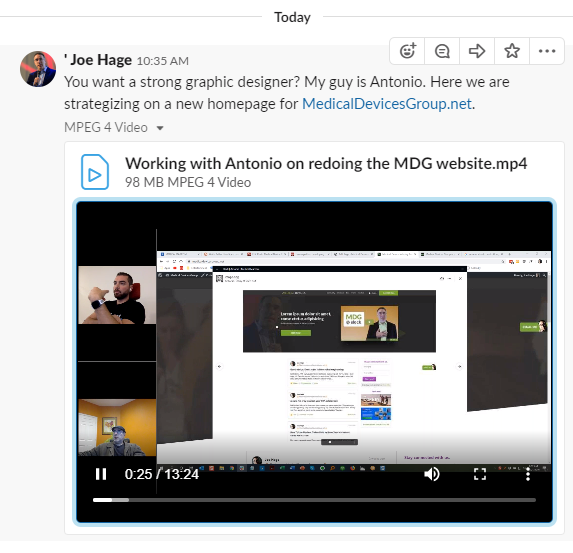Open the MedicalDevicesGroup.net link

tap(387, 104)
